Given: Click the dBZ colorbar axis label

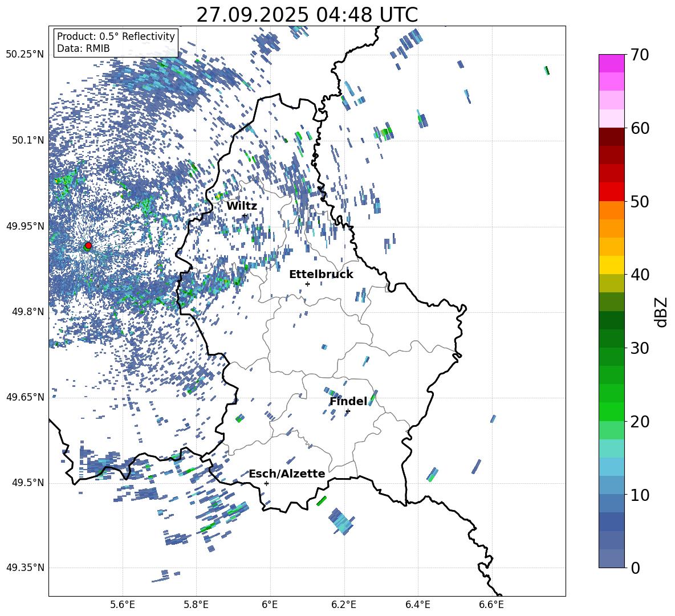Looking at the screenshot, I should (661, 312).
